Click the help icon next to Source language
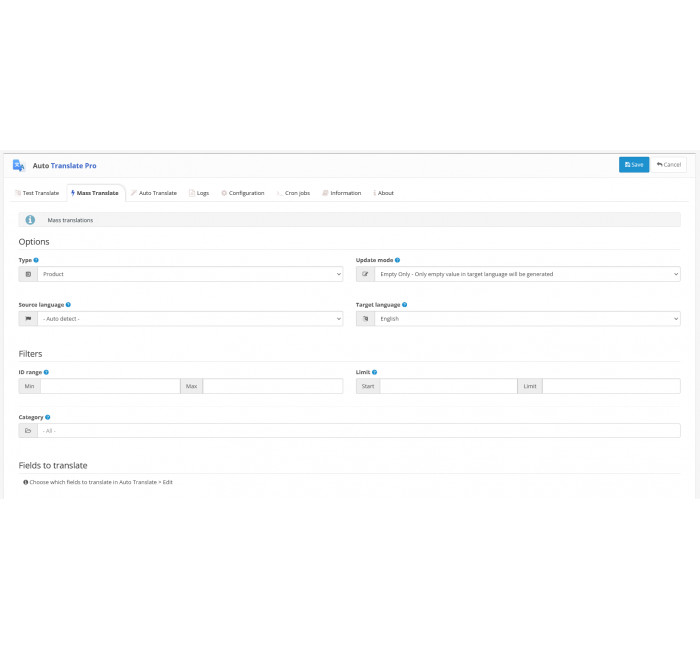The image size is (700, 650). point(68,304)
